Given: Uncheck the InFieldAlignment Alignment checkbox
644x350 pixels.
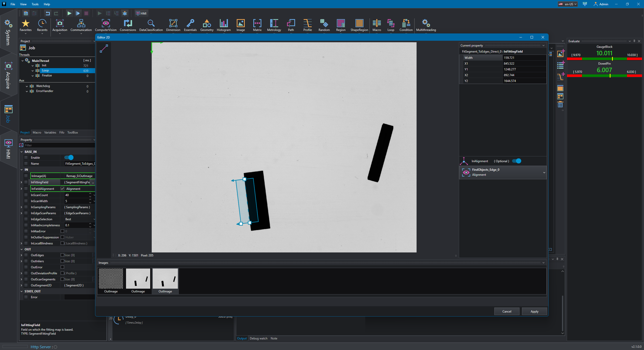Looking at the screenshot, I should (62, 189).
